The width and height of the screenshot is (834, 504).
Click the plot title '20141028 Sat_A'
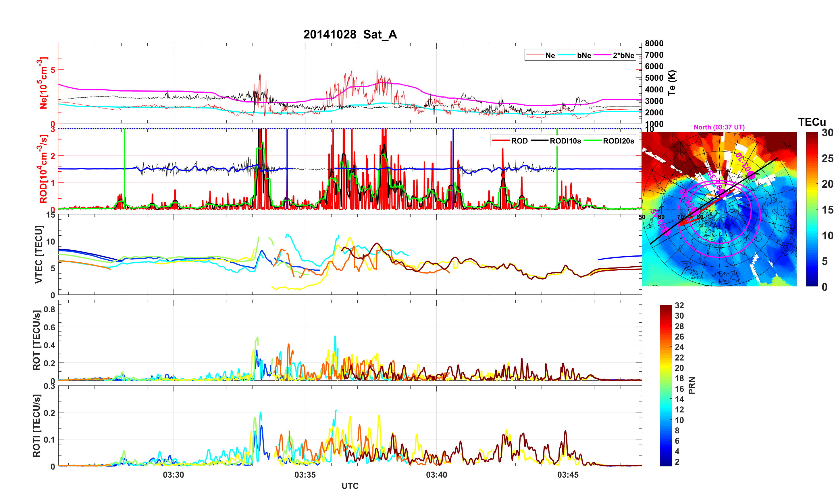pyautogui.click(x=350, y=34)
